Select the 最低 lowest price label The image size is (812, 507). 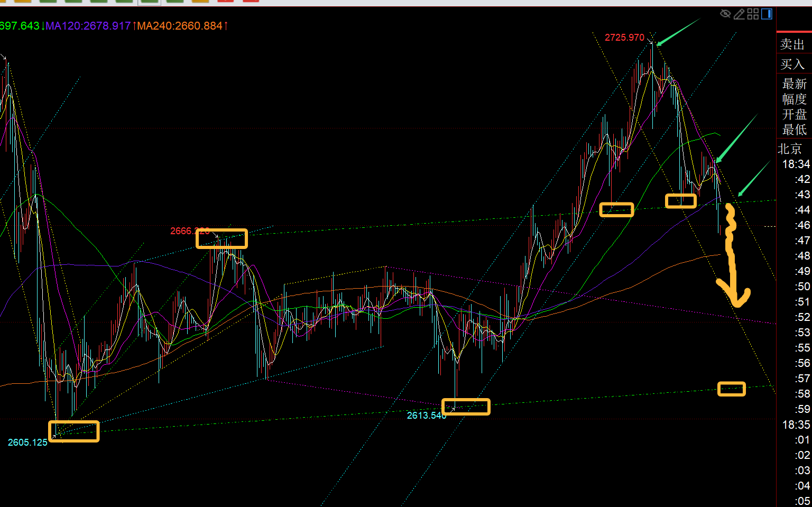795,130
